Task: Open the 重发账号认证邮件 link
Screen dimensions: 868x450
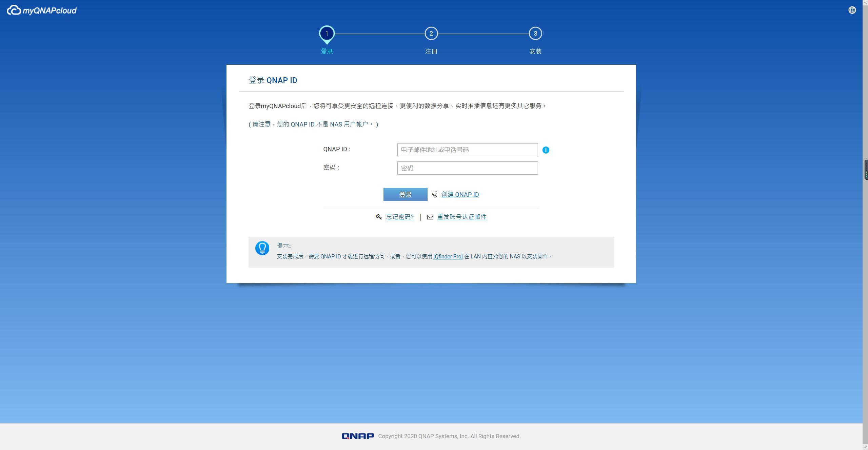Action: (x=461, y=217)
